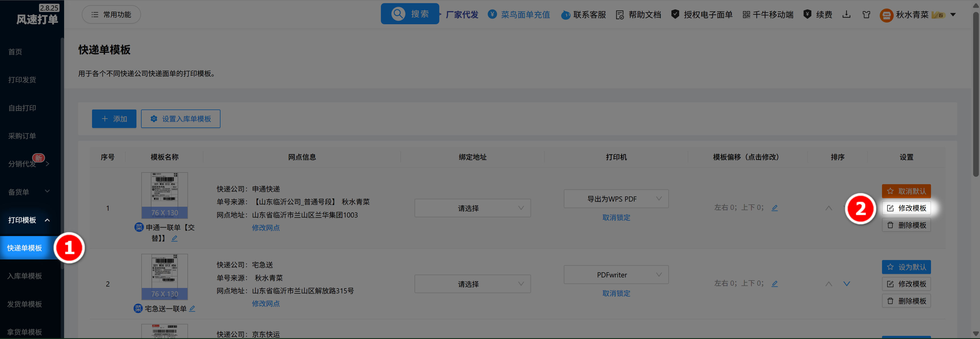Move the 申通快递 template up with the arrow
980x339 pixels.
(x=829, y=208)
